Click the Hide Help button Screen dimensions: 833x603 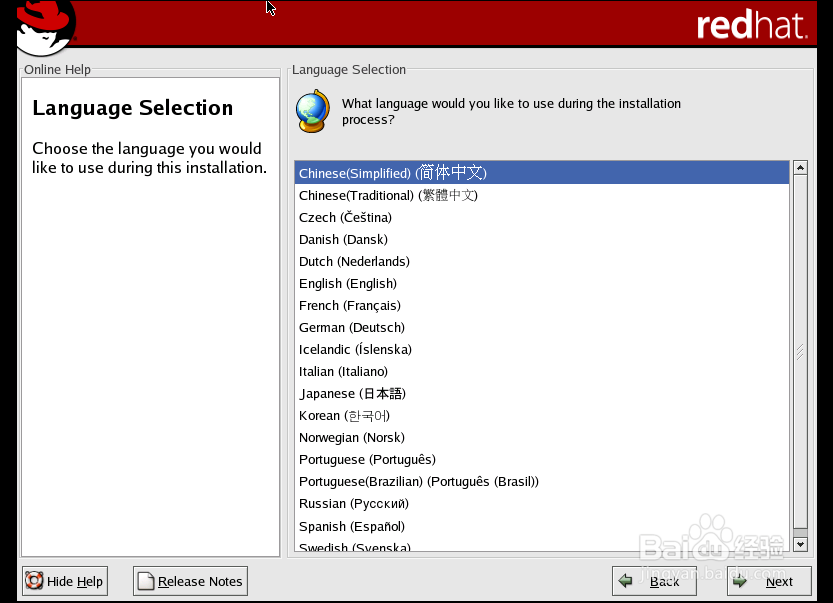[65, 581]
